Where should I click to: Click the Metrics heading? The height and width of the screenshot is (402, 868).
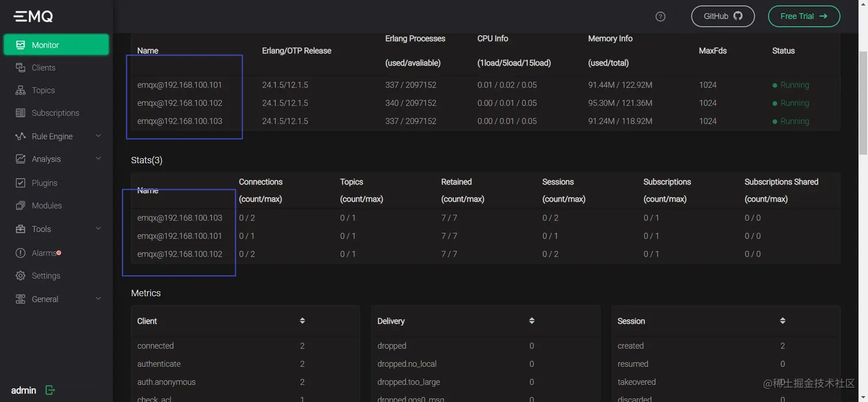(146, 293)
